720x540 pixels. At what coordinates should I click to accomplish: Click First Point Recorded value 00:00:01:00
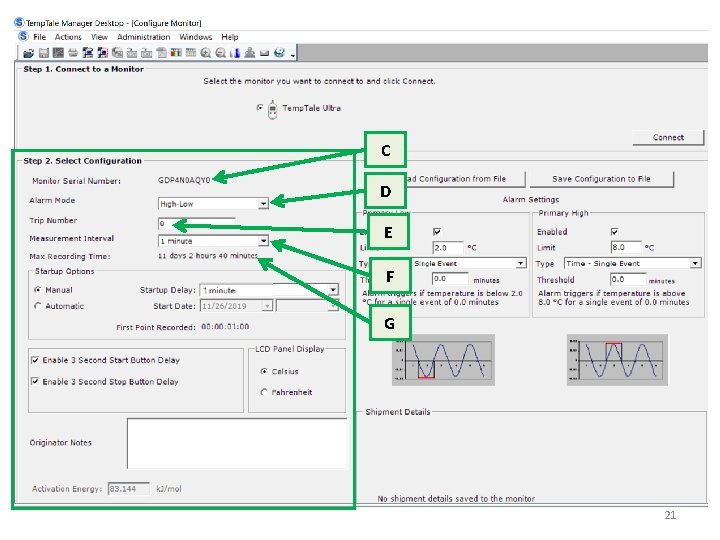pos(225,326)
